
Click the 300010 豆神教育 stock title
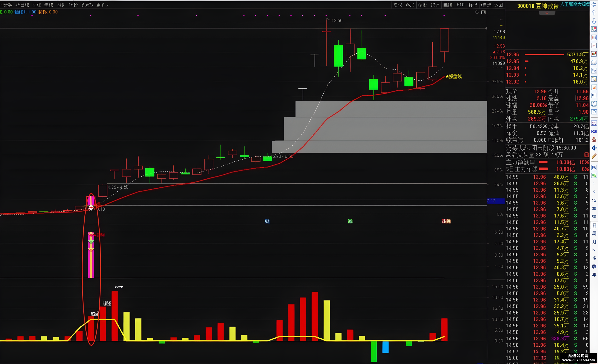[538, 6]
